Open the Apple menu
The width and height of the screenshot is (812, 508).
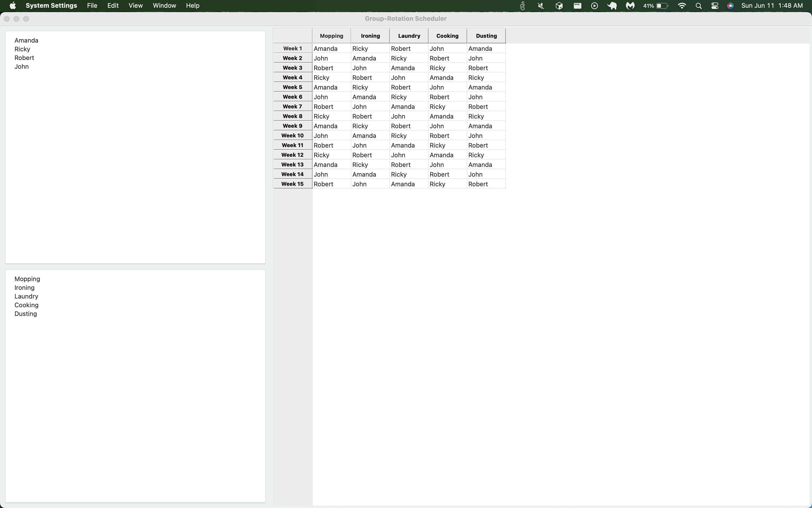(x=13, y=6)
